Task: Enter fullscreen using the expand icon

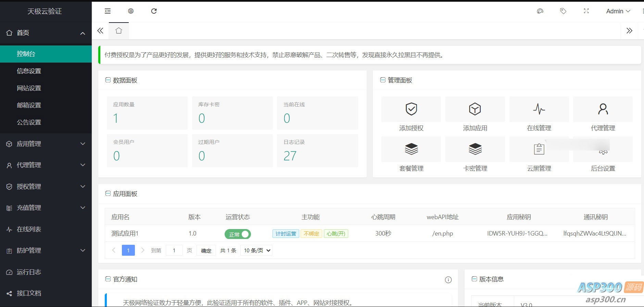Action: 586,11
